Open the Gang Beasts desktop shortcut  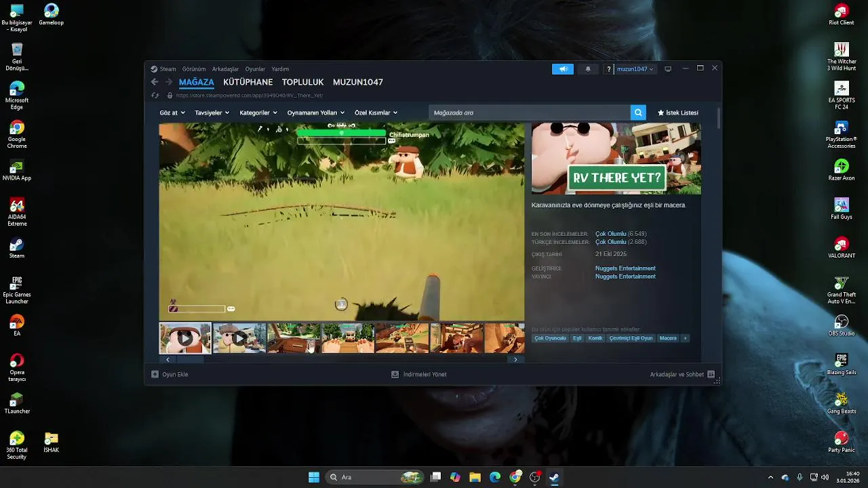coord(842,403)
